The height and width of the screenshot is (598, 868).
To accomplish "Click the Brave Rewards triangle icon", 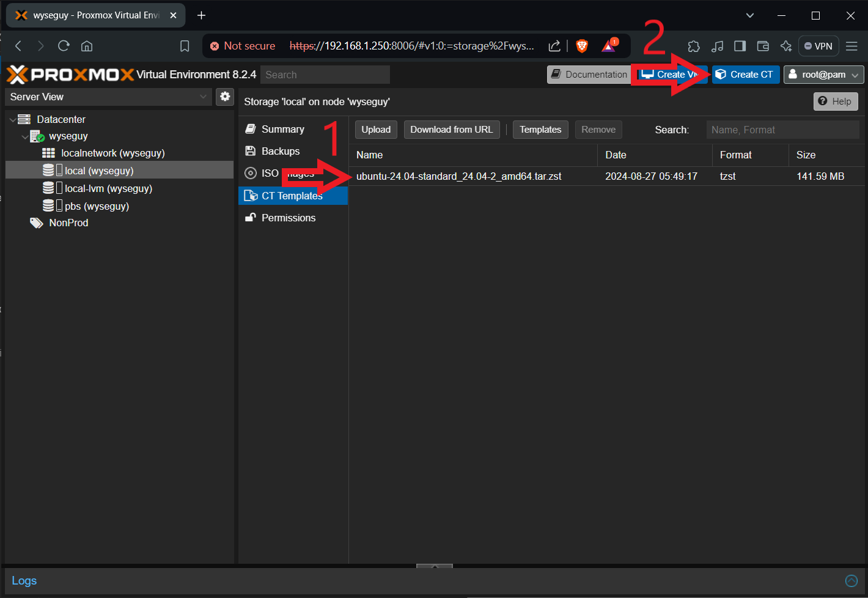I will coord(609,45).
